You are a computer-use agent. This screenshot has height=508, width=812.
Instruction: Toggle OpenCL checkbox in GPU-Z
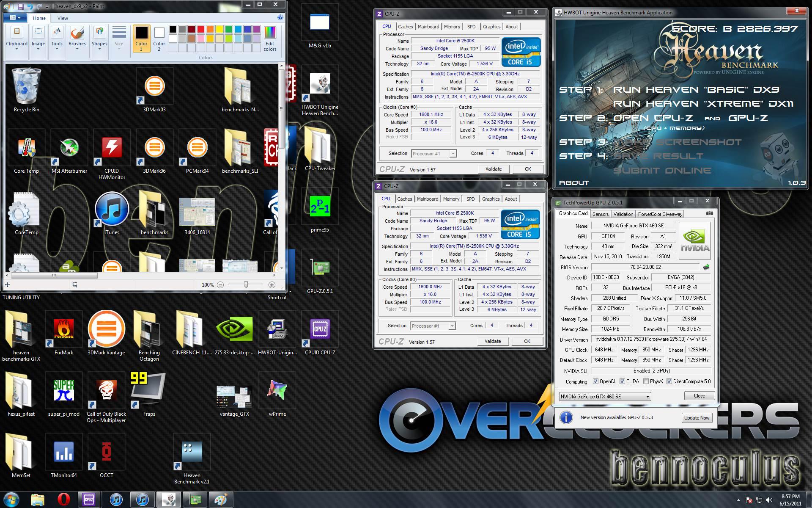pyautogui.click(x=595, y=381)
